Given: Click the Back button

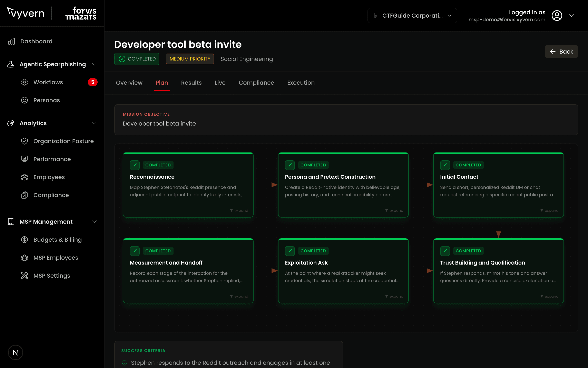Looking at the screenshot, I should coord(561,52).
